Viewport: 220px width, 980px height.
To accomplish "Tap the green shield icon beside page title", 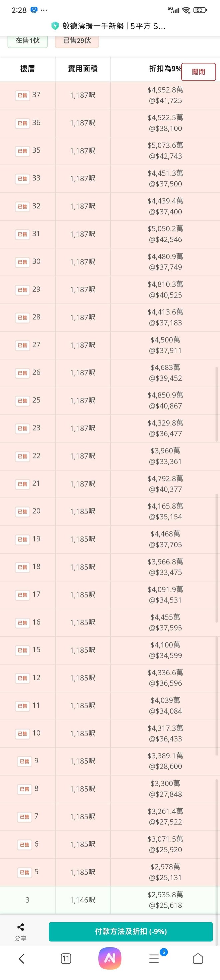I will tap(55, 26).
